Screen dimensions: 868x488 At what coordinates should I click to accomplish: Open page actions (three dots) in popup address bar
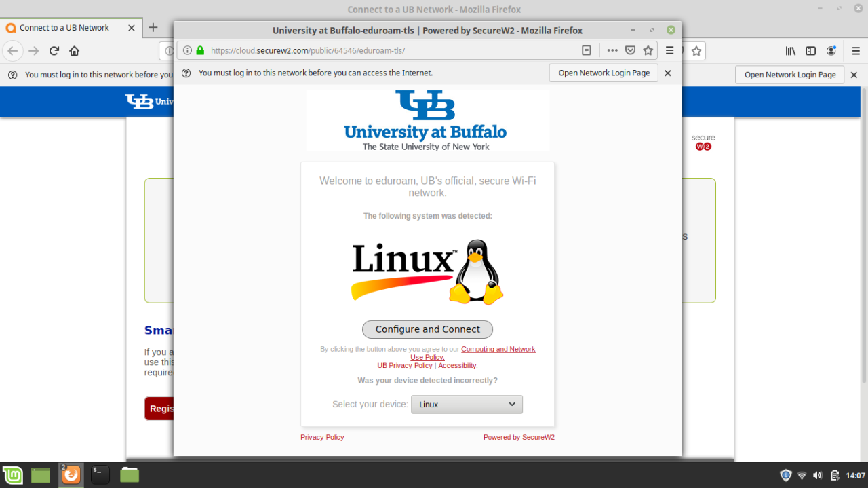coord(612,50)
